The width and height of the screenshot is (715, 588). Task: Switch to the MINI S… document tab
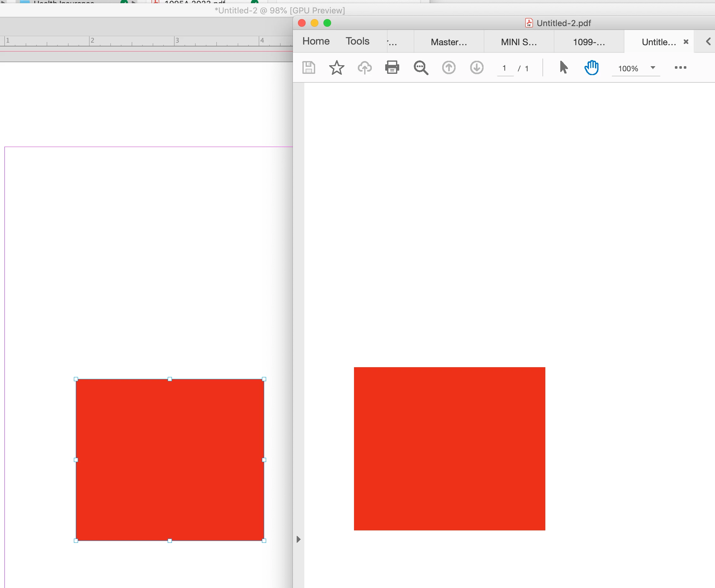519,42
